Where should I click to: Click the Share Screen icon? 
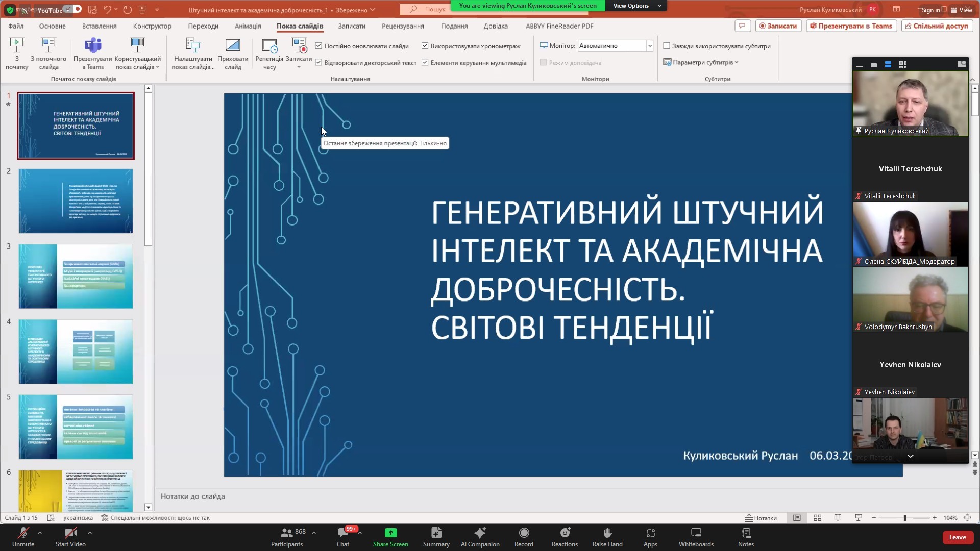pos(390,533)
